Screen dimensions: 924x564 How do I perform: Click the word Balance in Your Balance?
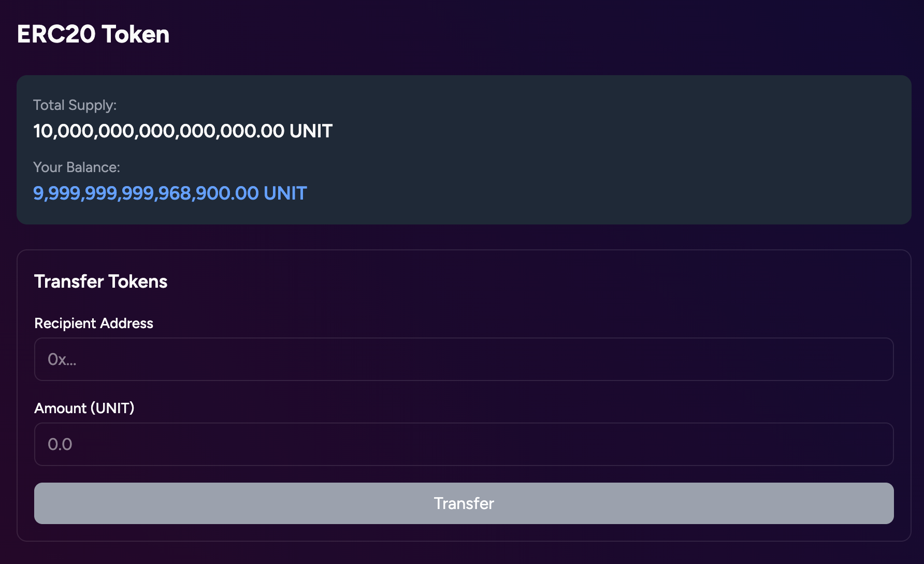click(x=93, y=167)
